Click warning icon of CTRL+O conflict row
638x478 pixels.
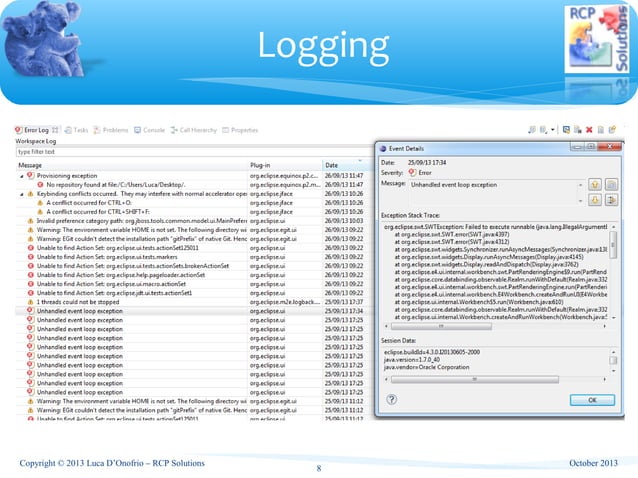tap(40, 203)
